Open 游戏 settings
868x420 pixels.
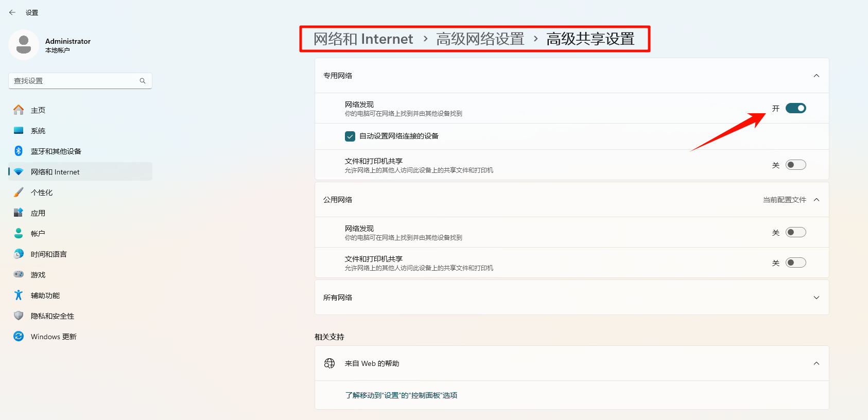(x=80, y=274)
